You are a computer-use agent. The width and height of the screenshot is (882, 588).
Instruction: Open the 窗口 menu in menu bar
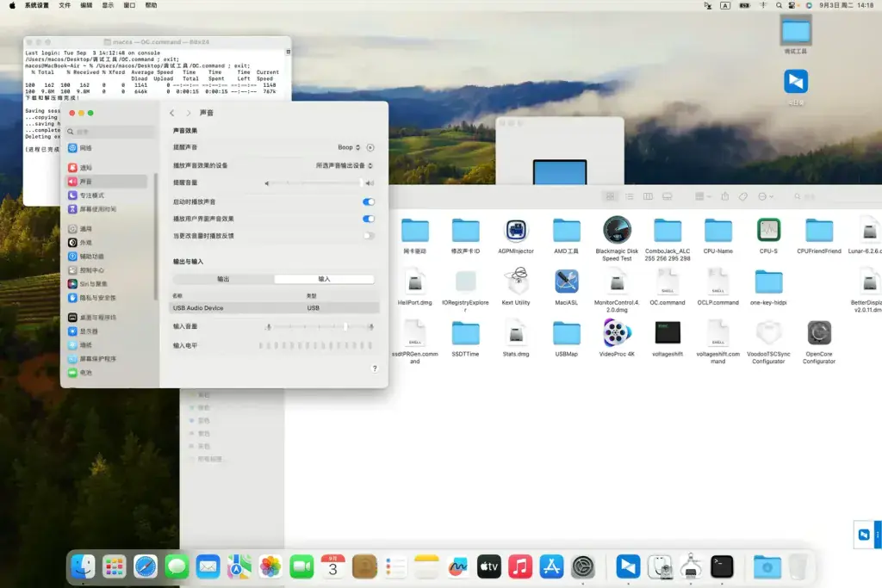pyautogui.click(x=129, y=5)
